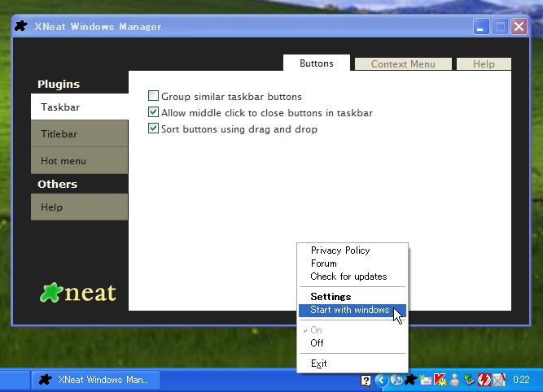This screenshot has width=543, height=392.
Task: Click the Safely Remove Hardware tray icon
Action: coord(469,380)
